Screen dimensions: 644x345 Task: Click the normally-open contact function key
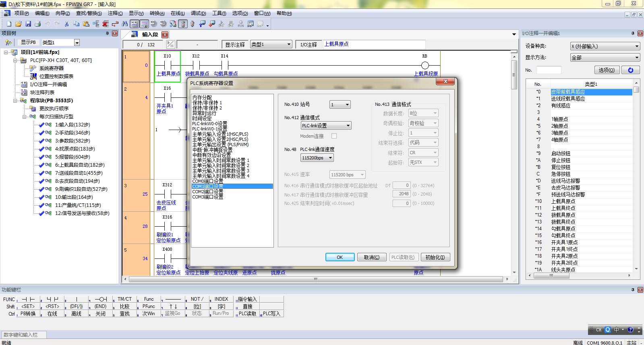(28, 299)
